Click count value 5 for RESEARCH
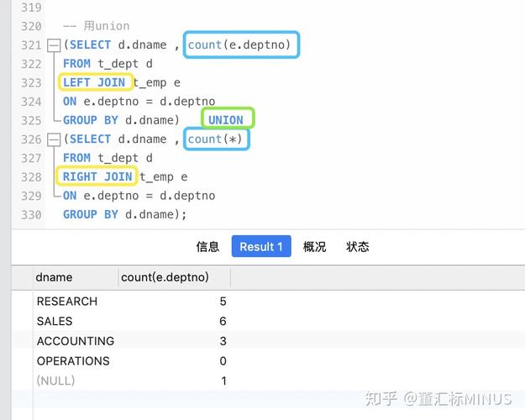525x420 pixels. coord(223,302)
